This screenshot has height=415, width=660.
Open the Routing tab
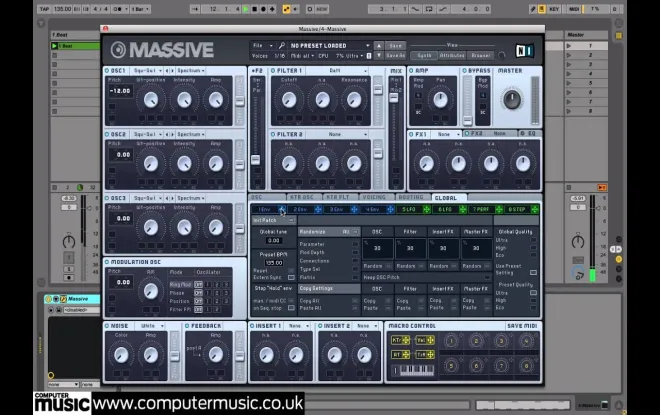point(411,197)
